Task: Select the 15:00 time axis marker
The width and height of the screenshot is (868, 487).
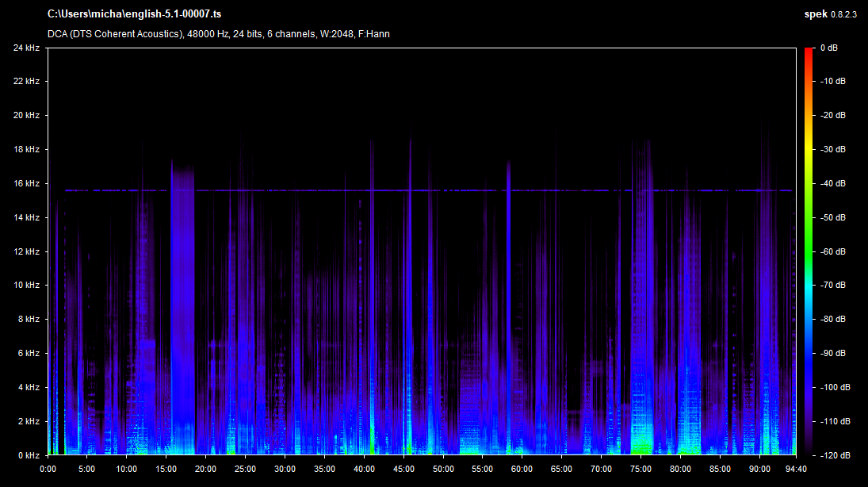Action: coord(166,468)
